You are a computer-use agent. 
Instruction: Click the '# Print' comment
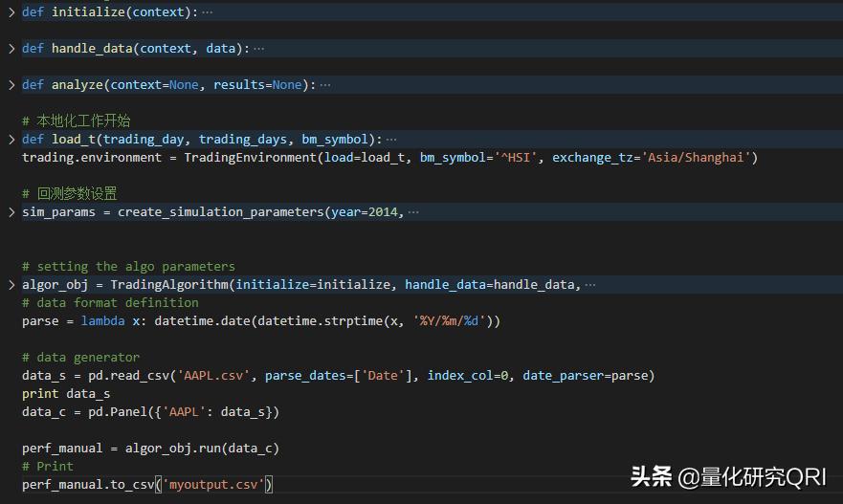pos(47,467)
